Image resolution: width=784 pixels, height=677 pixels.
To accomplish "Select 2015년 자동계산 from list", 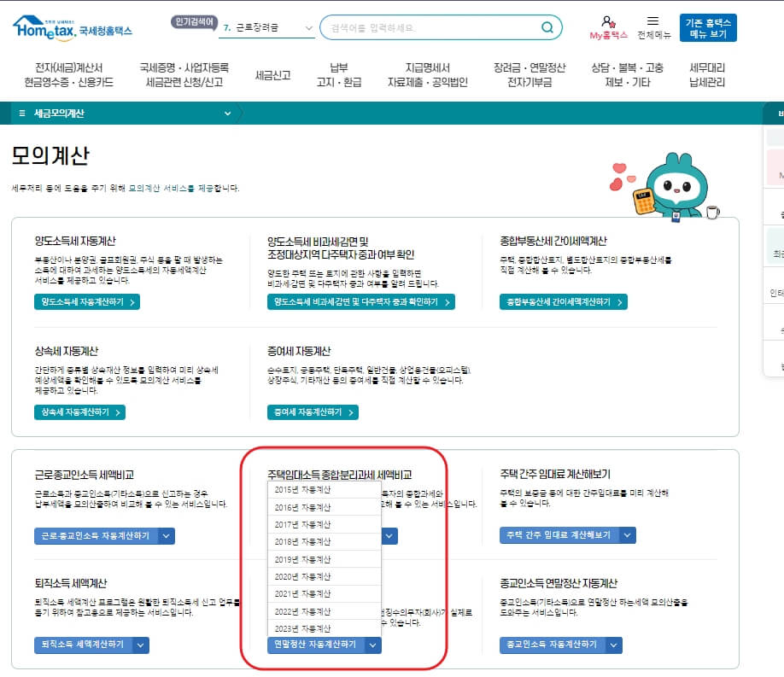I will [x=325, y=489].
